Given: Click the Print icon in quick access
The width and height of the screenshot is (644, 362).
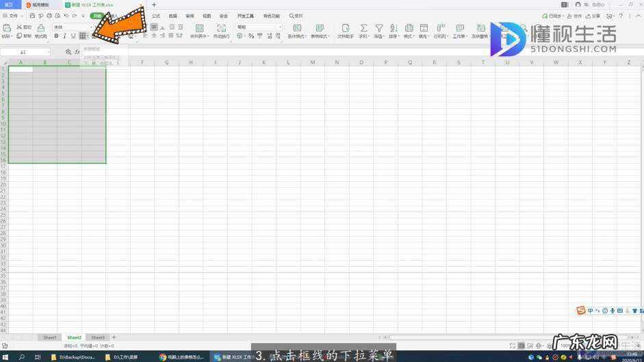Looking at the screenshot, I should (x=49, y=16).
